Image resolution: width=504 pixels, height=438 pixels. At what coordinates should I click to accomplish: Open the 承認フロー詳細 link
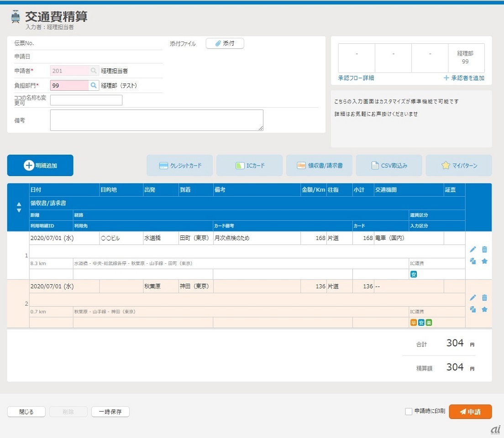coord(356,78)
